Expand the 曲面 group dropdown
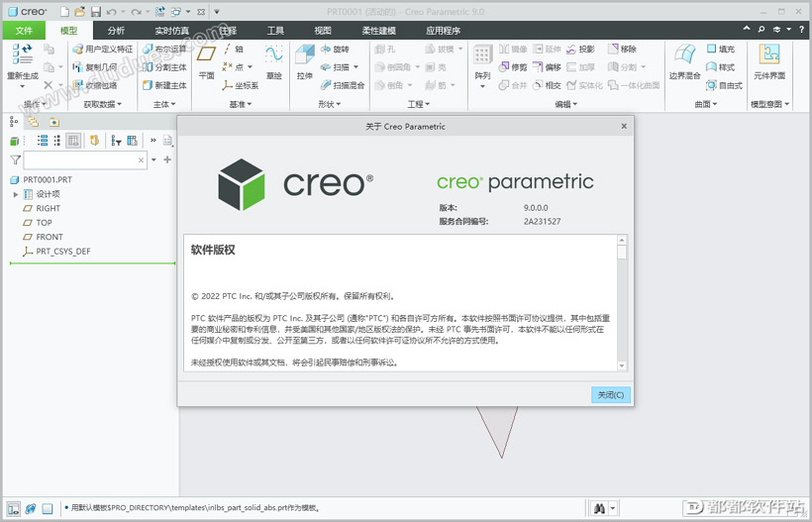The width and height of the screenshot is (812, 522). click(706, 104)
